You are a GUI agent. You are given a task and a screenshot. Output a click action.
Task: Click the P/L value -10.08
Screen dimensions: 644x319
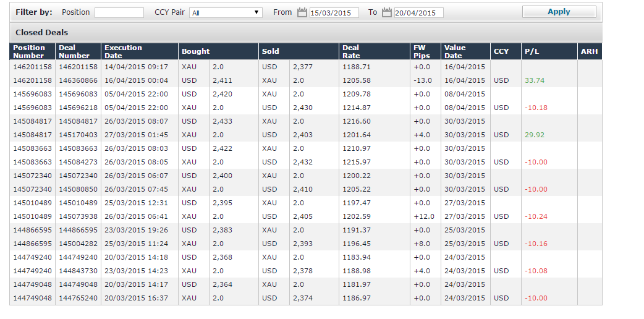tap(536, 271)
